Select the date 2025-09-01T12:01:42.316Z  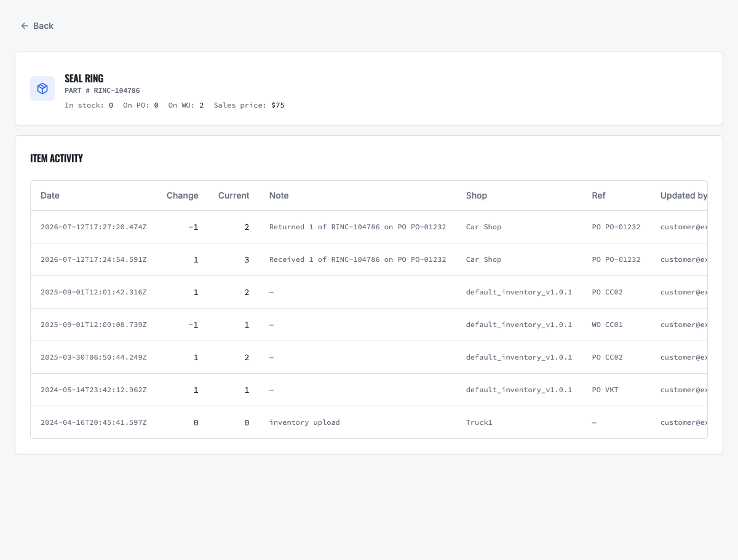tap(93, 292)
